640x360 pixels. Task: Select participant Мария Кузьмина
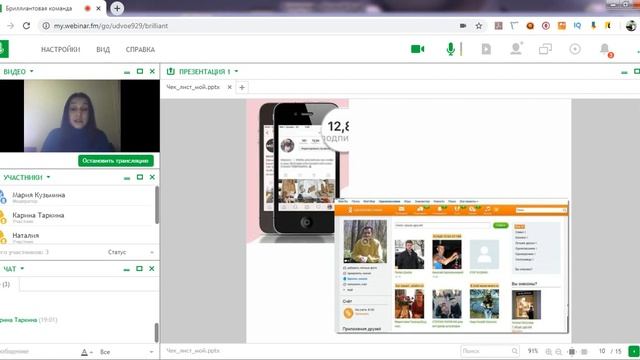(38, 195)
